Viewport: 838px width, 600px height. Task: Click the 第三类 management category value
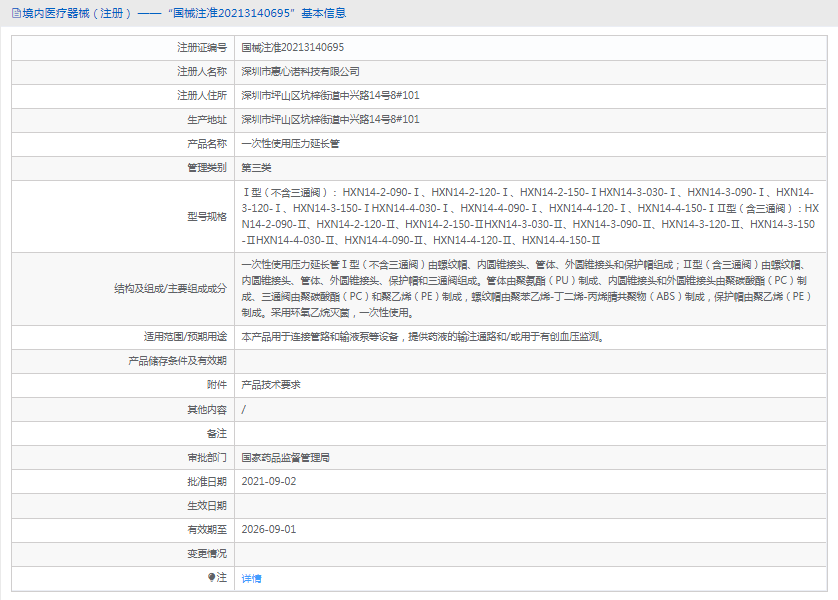(256, 168)
